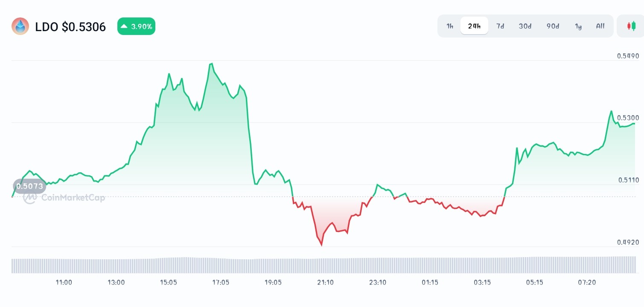This screenshot has width=644, height=307.
Task: Click the red candle in the chart-type icon
Action: 629,26
